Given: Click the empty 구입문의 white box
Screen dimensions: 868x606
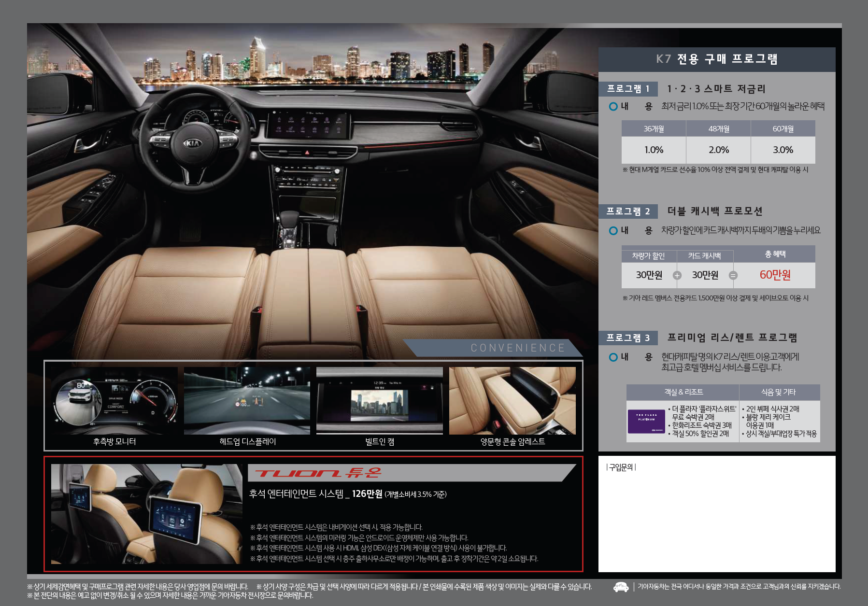Looking at the screenshot, I should (717, 514).
